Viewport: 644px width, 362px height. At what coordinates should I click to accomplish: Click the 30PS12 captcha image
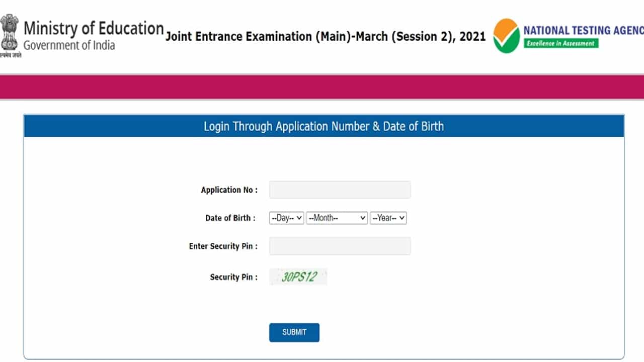pos(298,277)
